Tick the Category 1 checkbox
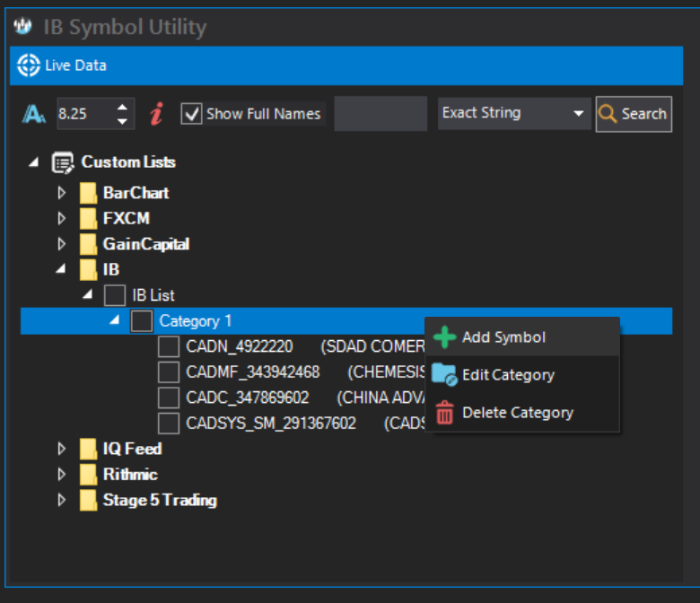 pos(142,321)
